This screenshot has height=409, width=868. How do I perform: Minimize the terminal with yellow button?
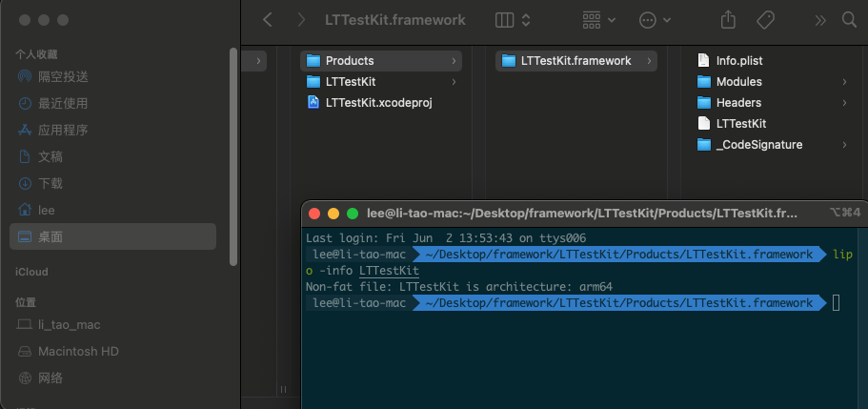point(333,214)
